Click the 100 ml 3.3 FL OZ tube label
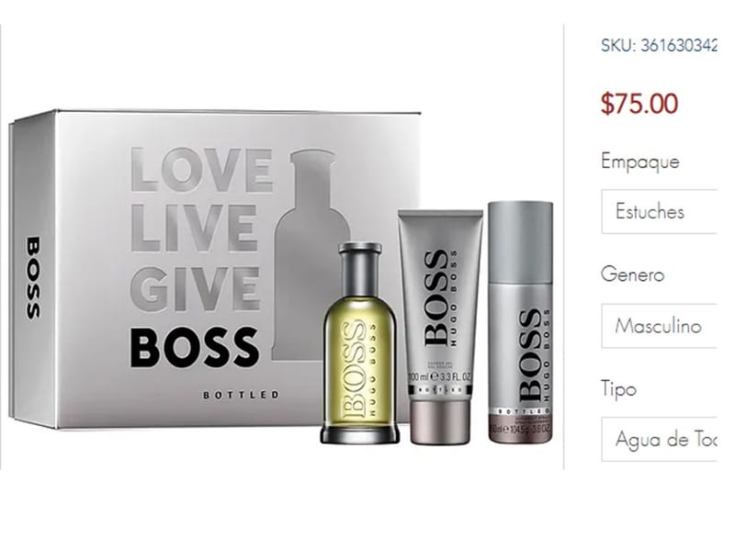The width and height of the screenshot is (735, 560). point(440,377)
